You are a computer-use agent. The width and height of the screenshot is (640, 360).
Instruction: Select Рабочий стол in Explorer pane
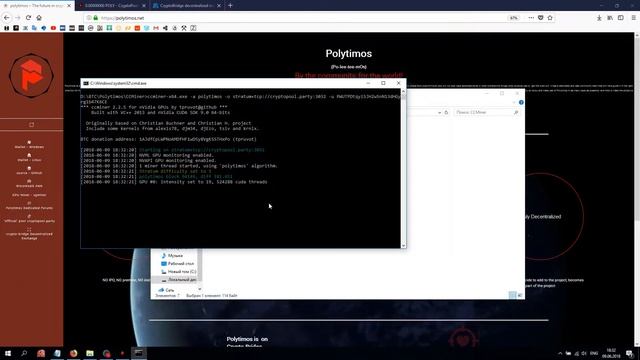coord(178,264)
